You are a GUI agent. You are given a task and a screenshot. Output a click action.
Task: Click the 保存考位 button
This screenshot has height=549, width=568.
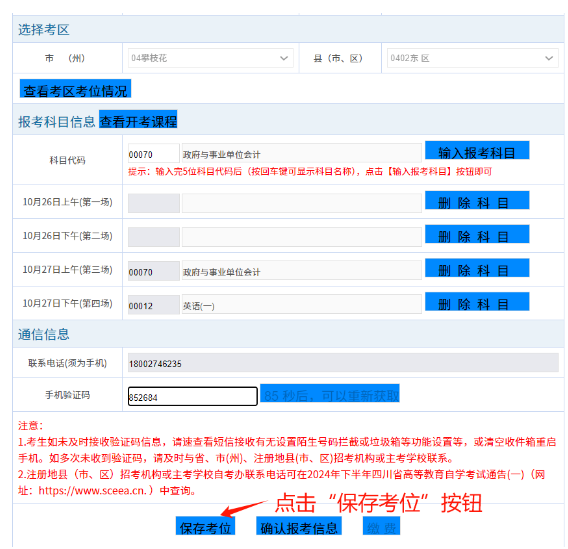coord(205,526)
